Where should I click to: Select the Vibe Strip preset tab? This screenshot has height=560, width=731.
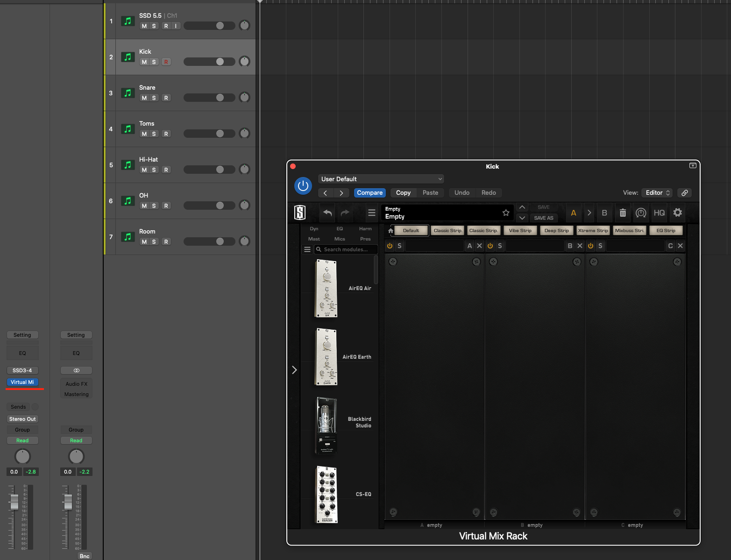point(520,230)
